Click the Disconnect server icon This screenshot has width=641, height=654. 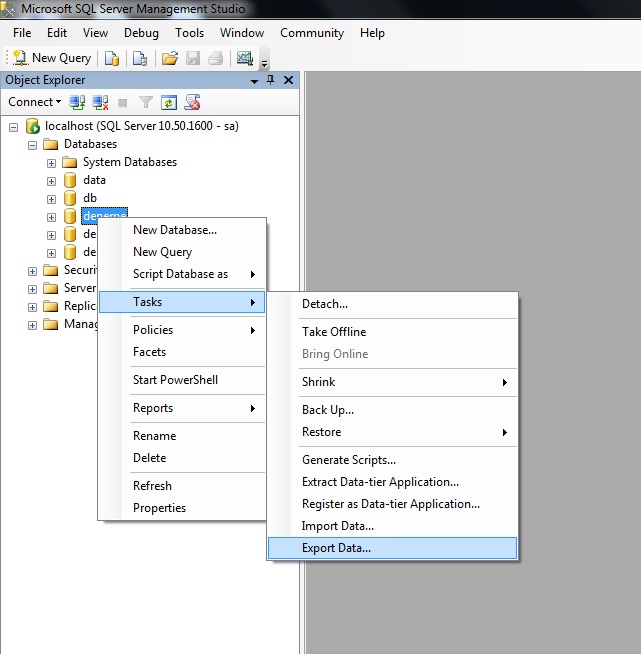coord(101,102)
